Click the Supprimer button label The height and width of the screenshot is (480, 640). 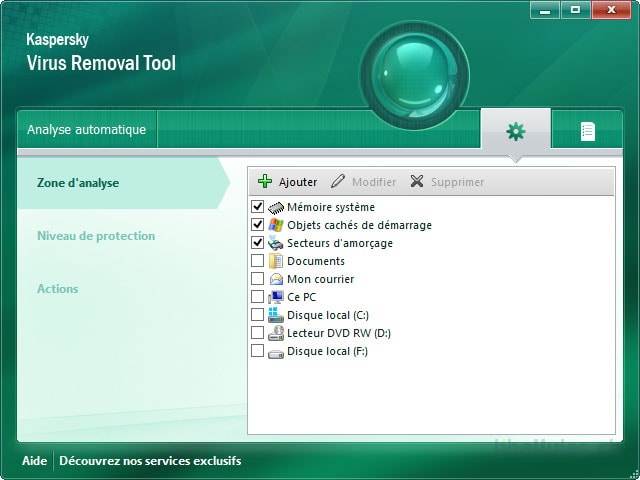[x=458, y=182]
